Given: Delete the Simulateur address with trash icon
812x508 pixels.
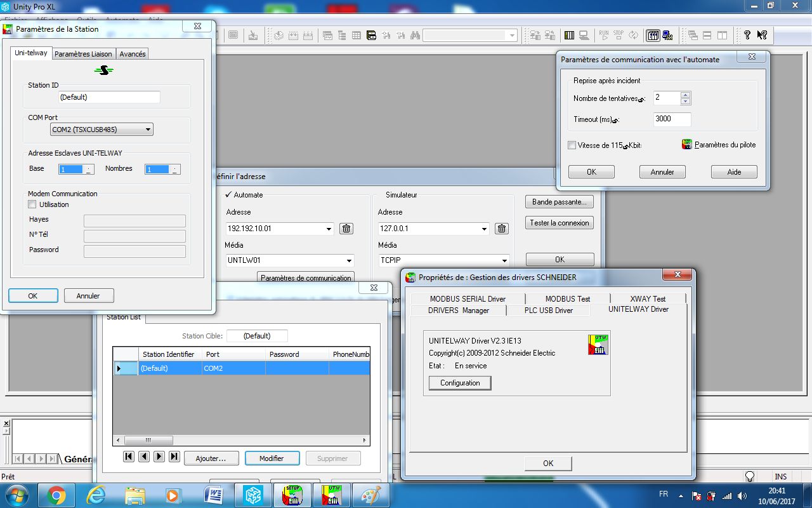Looking at the screenshot, I should point(501,229).
